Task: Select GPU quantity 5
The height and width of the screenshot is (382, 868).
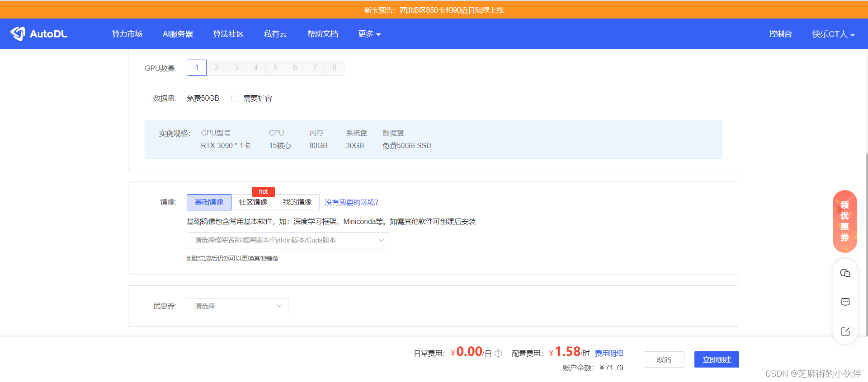Action: (x=275, y=68)
